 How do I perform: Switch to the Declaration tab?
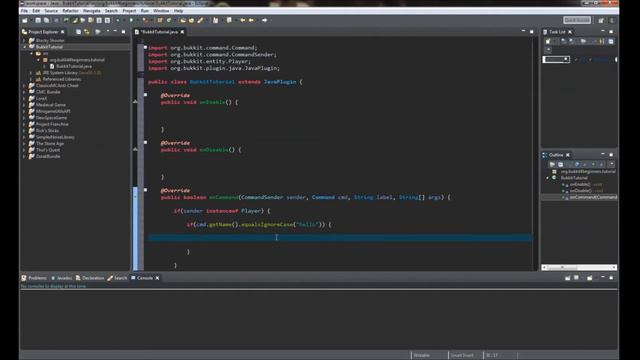(x=90, y=278)
